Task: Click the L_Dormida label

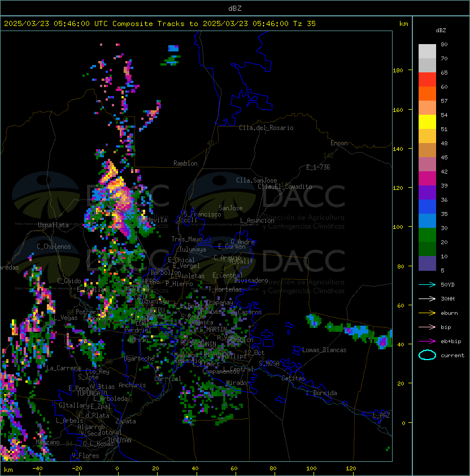Action: pos(322,393)
